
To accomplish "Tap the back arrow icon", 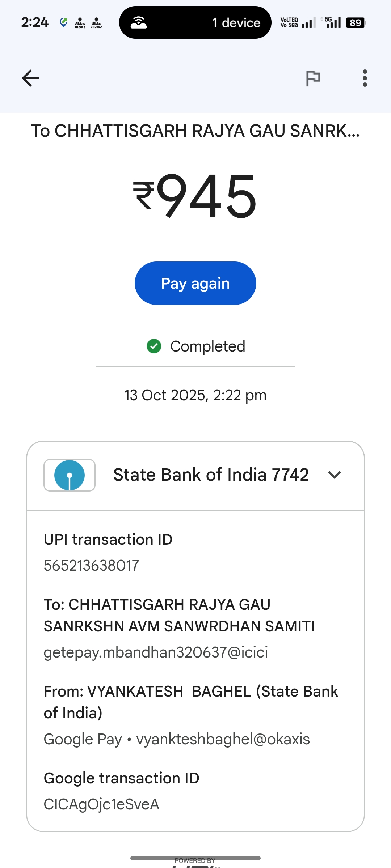I will pos(30,78).
